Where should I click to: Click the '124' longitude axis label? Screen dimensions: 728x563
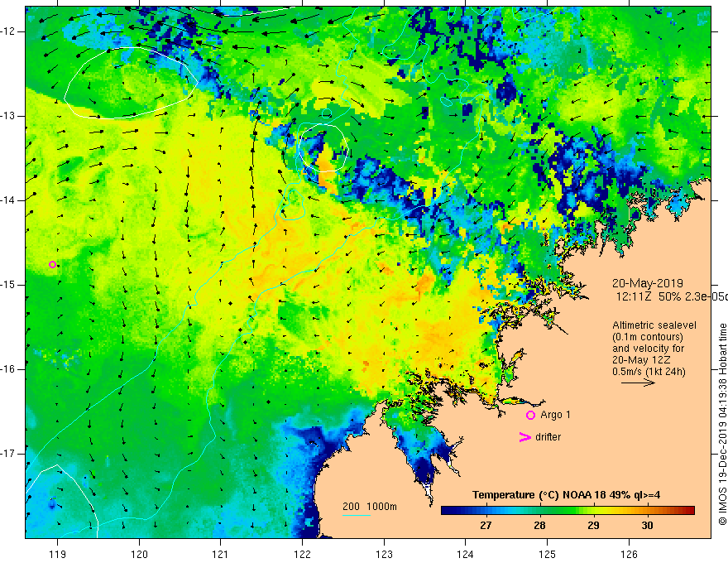pos(466,554)
